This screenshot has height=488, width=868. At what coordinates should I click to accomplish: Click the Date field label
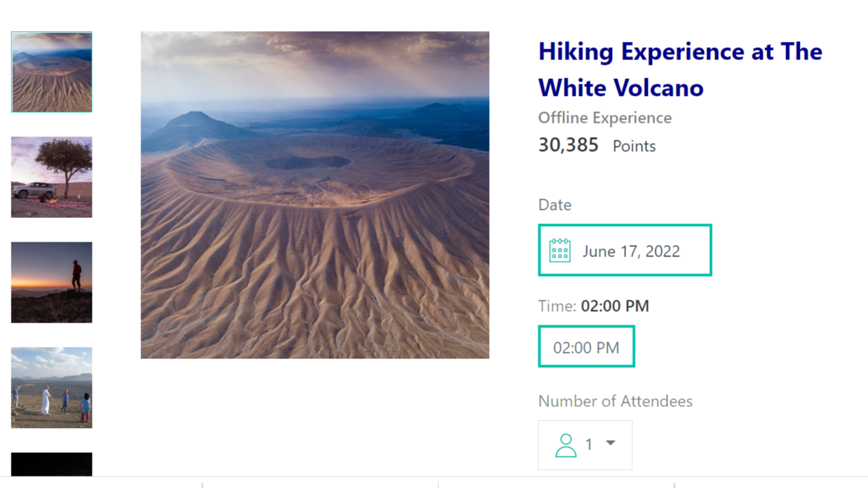pyautogui.click(x=555, y=205)
